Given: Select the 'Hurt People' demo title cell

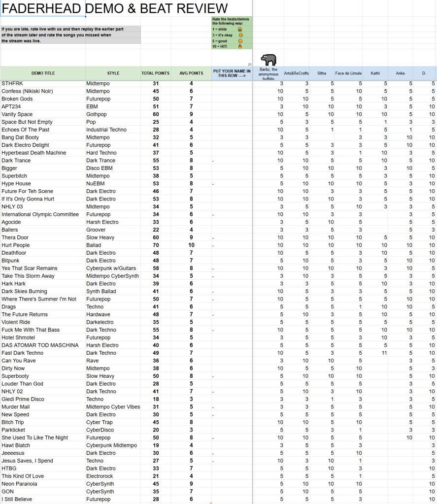Looking at the screenshot, I should tap(16, 245).
